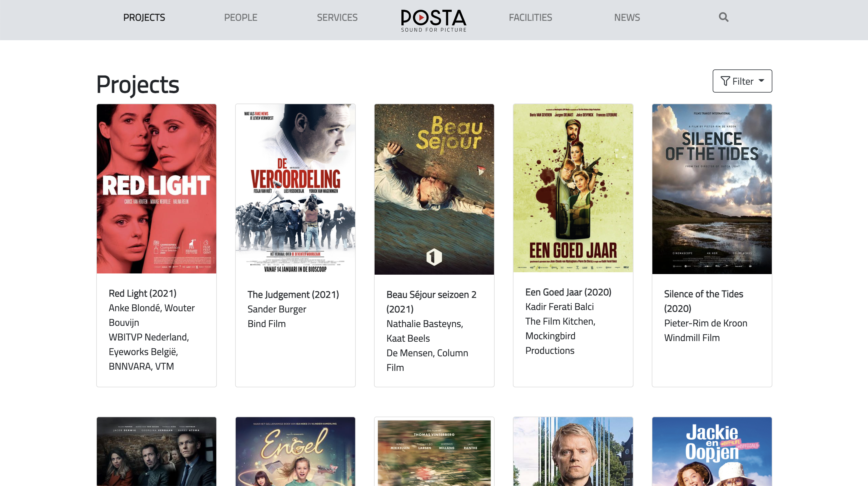Click The Judgement (2021) title
The image size is (868, 486).
click(293, 295)
